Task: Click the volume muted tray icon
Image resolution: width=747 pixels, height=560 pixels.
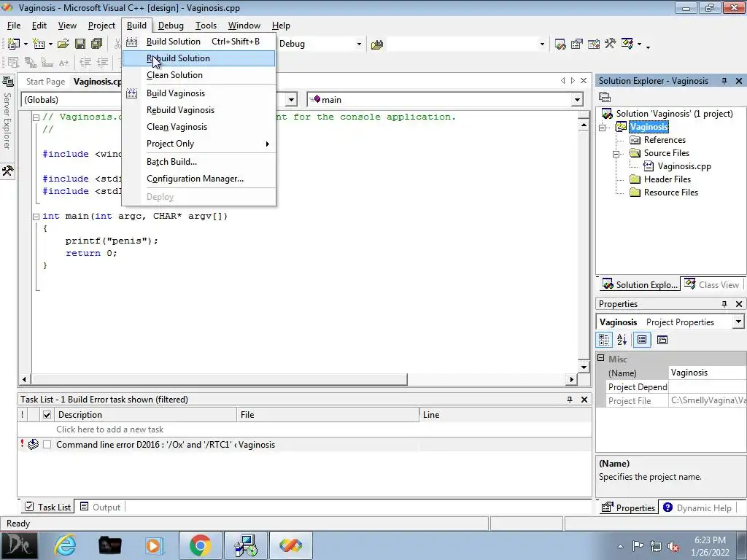Action: point(673,547)
